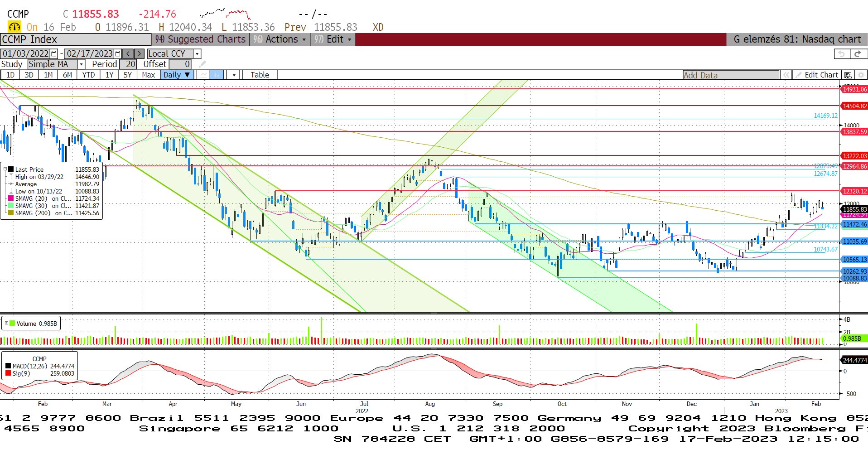Open the start date calendar picker
868x464 pixels.
(x=54, y=53)
